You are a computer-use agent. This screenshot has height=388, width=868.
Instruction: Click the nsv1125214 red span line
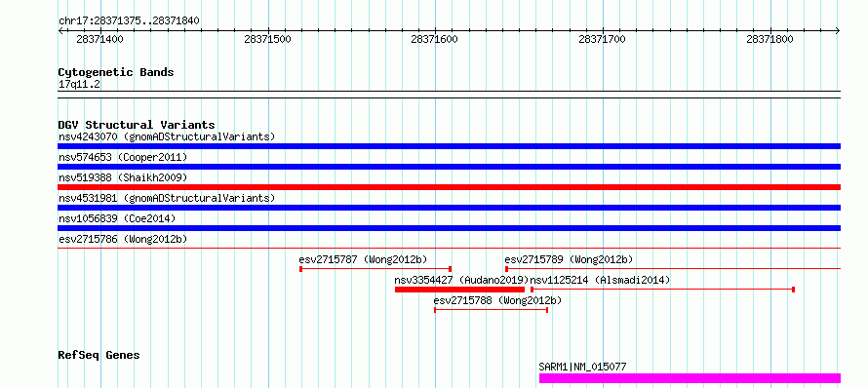662,290
